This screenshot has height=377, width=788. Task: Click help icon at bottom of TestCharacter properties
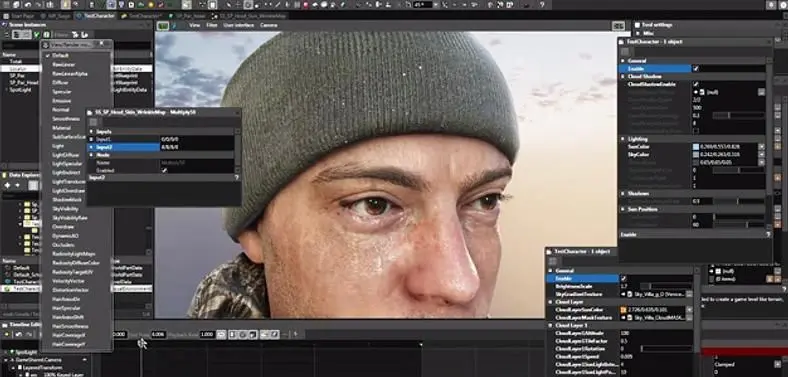[x=768, y=235]
